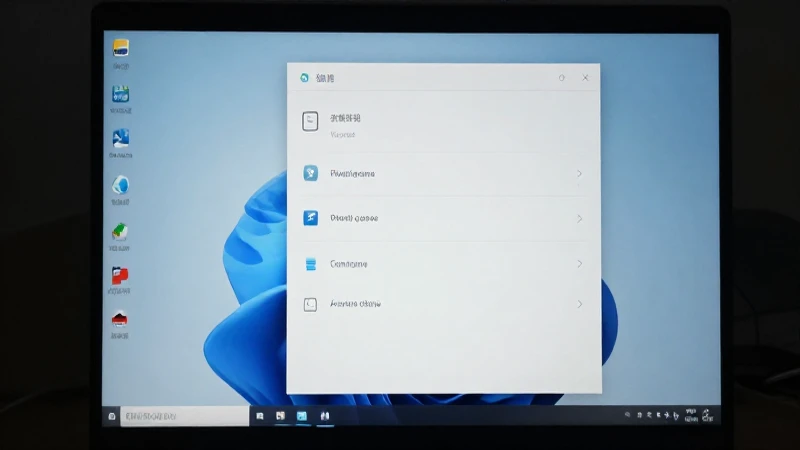This screenshot has height=450, width=800.
Task: Open the light blue highlighted taskbar app
Action: [x=302, y=416]
